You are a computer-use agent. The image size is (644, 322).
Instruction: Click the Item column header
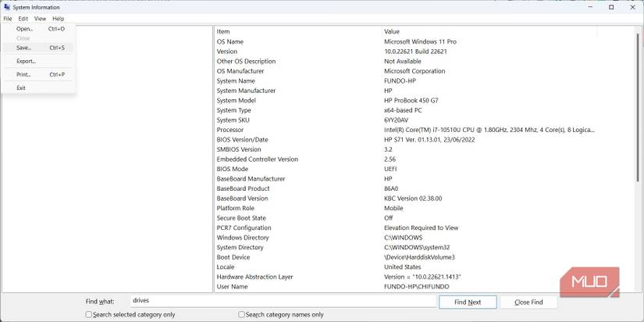click(298, 32)
